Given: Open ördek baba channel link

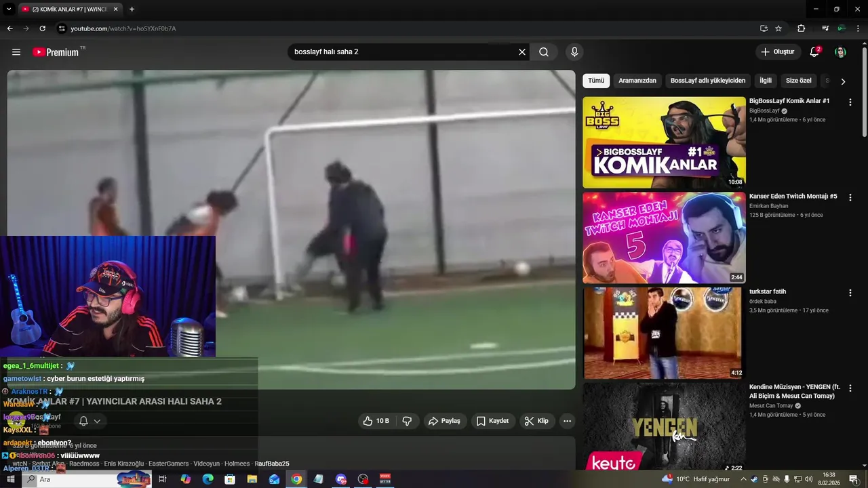Looking at the screenshot, I should pos(763,302).
